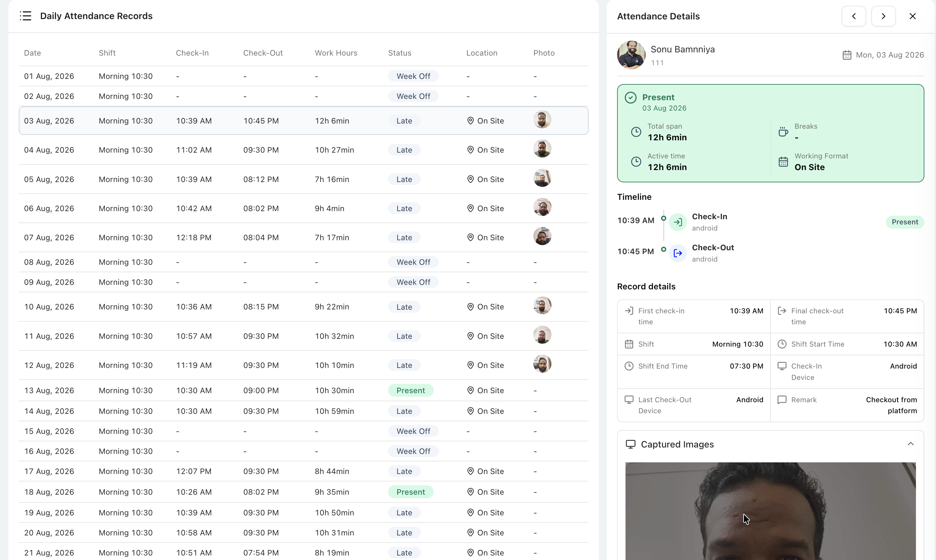Click the Check-In column header

pos(192,53)
